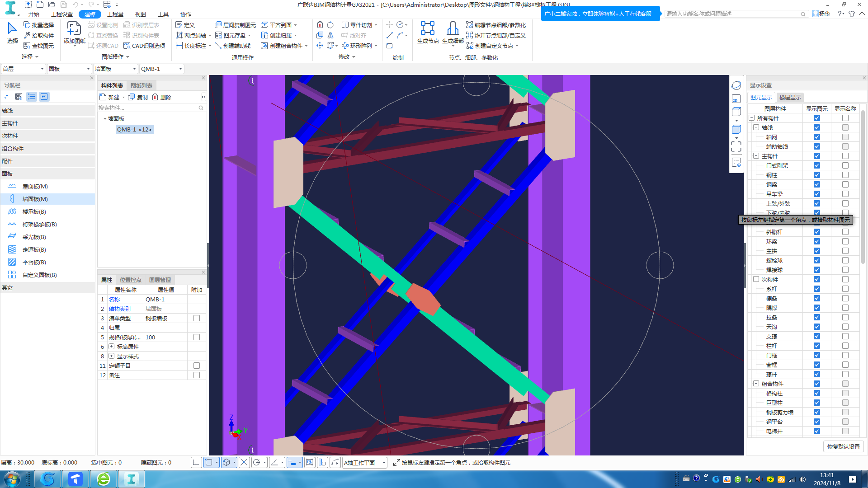The width and height of the screenshot is (868, 488).
Task: Click the 选择 (Select) arrow tool
Action: 12,33
